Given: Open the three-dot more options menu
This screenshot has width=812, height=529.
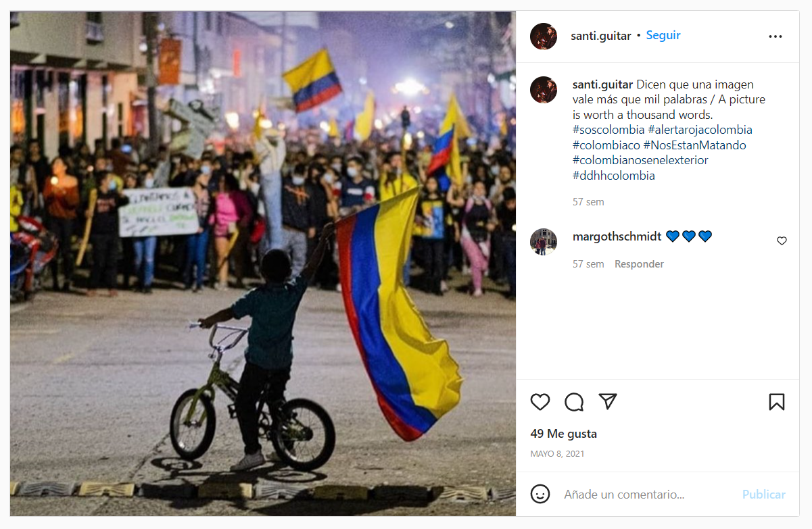Looking at the screenshot, I should (x=775, y=36).
